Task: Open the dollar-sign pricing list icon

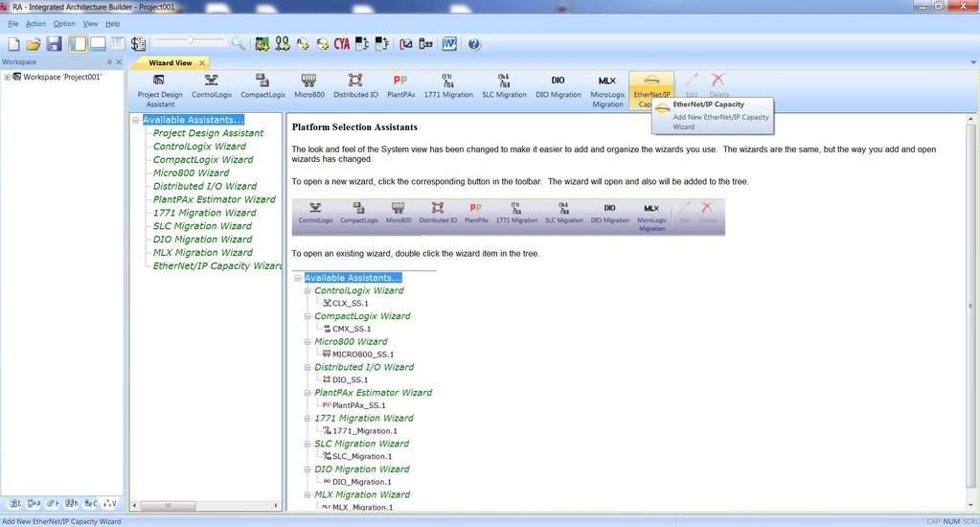Action: pos(138,44)
